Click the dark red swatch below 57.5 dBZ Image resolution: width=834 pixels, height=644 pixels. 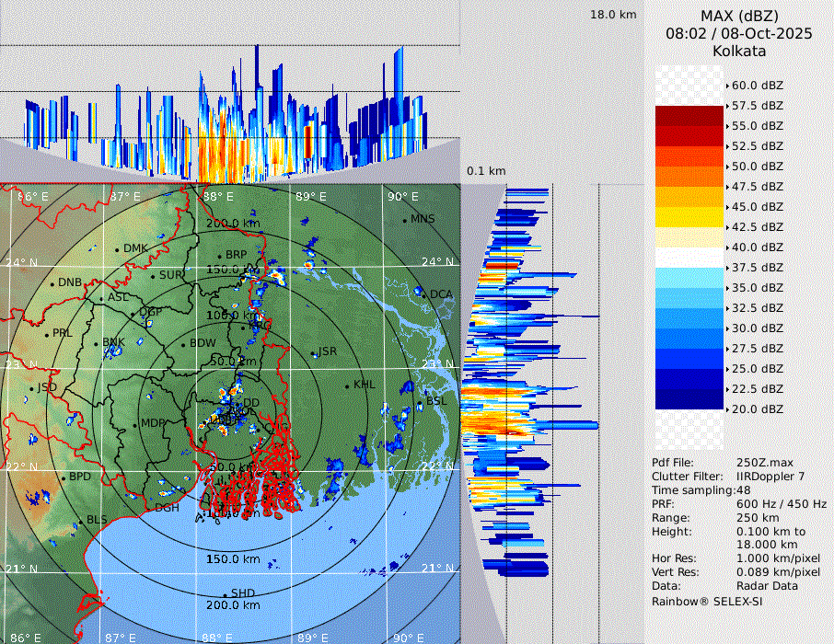(689, 116)
